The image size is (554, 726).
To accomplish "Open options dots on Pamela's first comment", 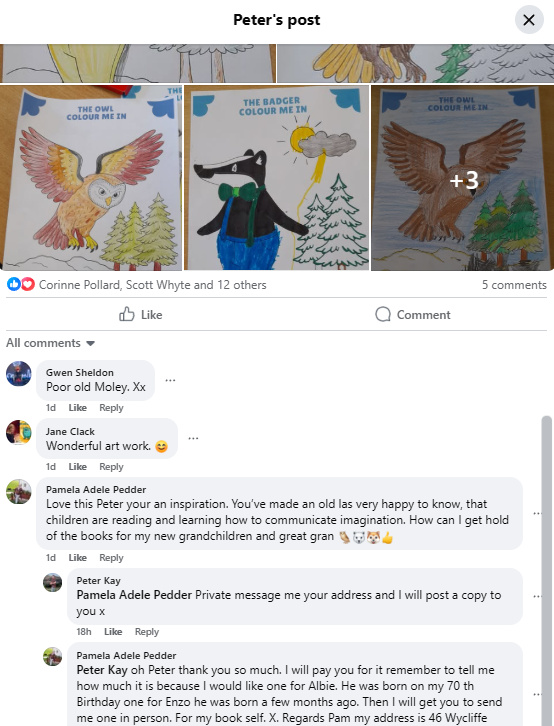I will tap(537, 513).
